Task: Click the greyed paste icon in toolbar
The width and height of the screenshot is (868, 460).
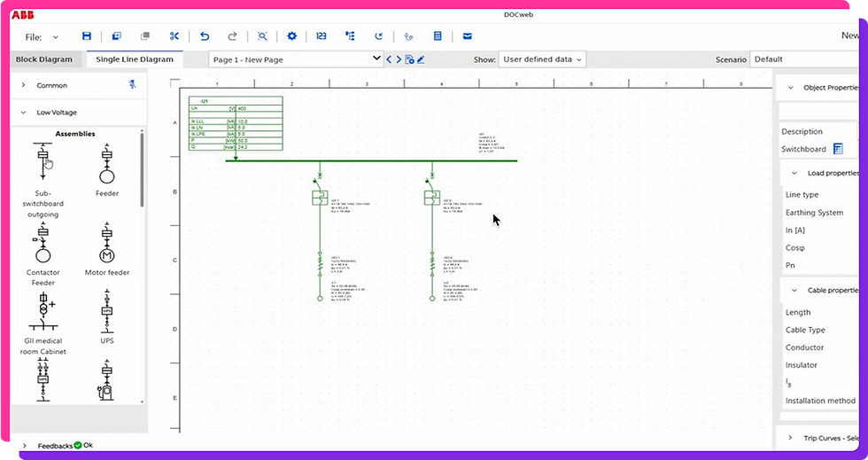Action: 145,36
